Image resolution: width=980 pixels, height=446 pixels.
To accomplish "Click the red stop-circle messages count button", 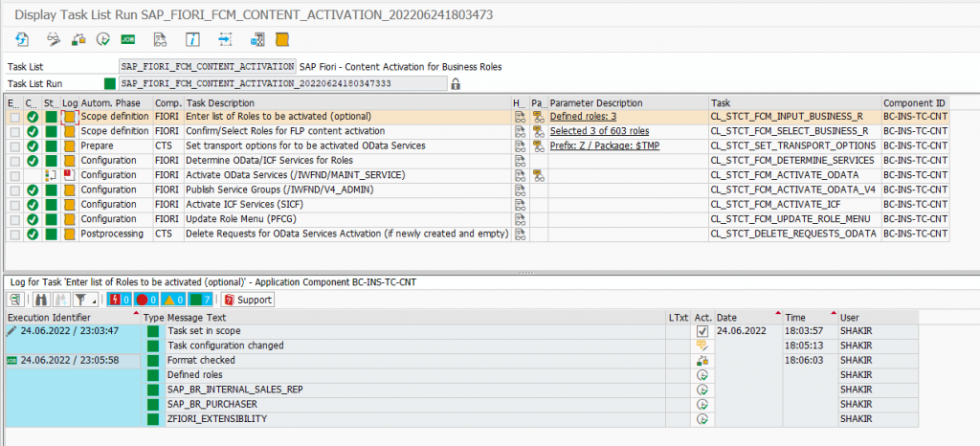I will tap(145, 300).
